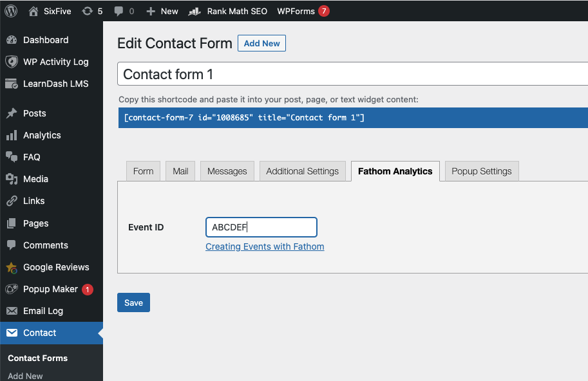The width and height of the screenshot is (588, 381).
Task: Open the Popup Maker sidebar icon
Action: coord(12,289)
